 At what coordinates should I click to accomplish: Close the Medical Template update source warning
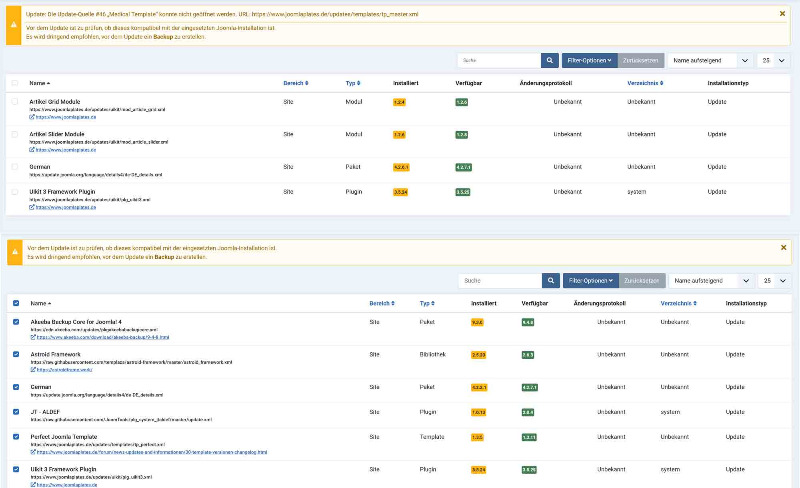[x=782, y=14]
